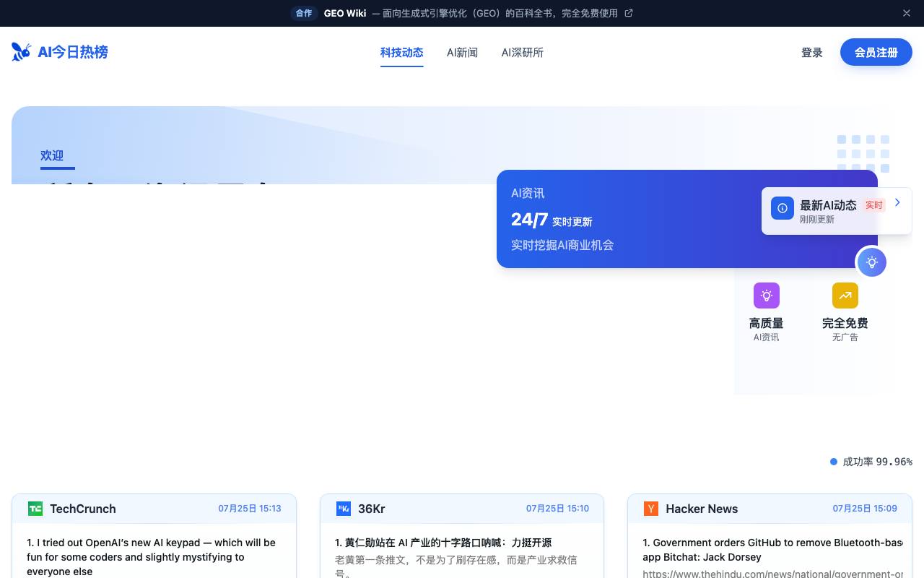
Task: Open the GEO Wiki link
Action: pos(345,13)
